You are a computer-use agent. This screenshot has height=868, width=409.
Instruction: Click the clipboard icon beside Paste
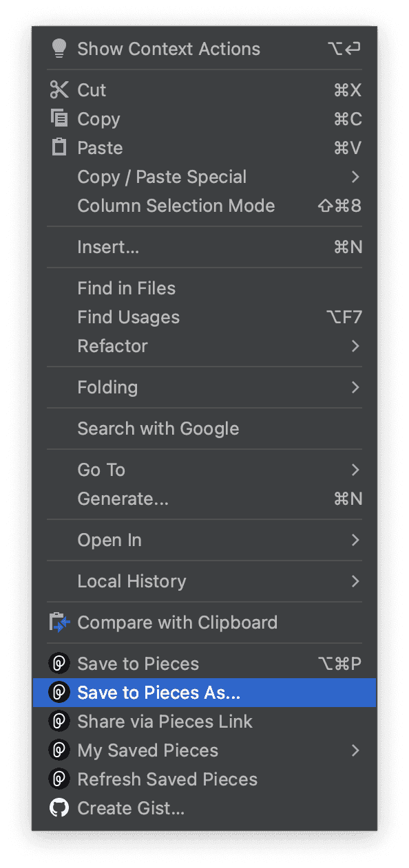coord(59,147)
